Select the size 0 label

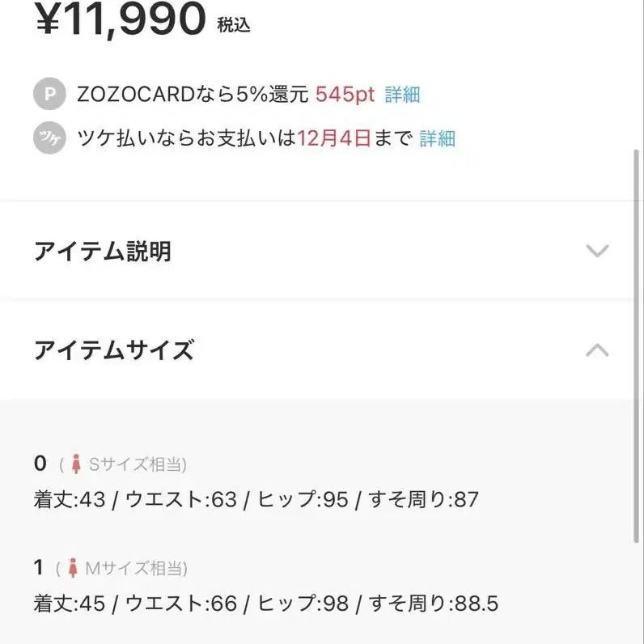coord(40,464)
